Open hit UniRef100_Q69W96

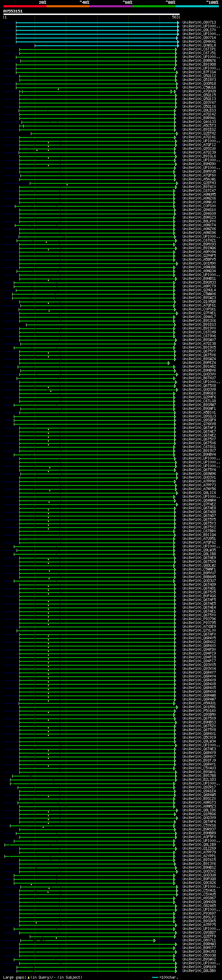click(x=199, y=473)
